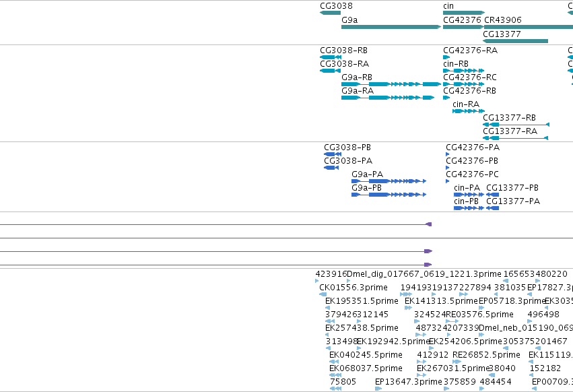Click the RE26852.5prime EST label
Screen dimensions: 573x392
(x=486, y=354)
